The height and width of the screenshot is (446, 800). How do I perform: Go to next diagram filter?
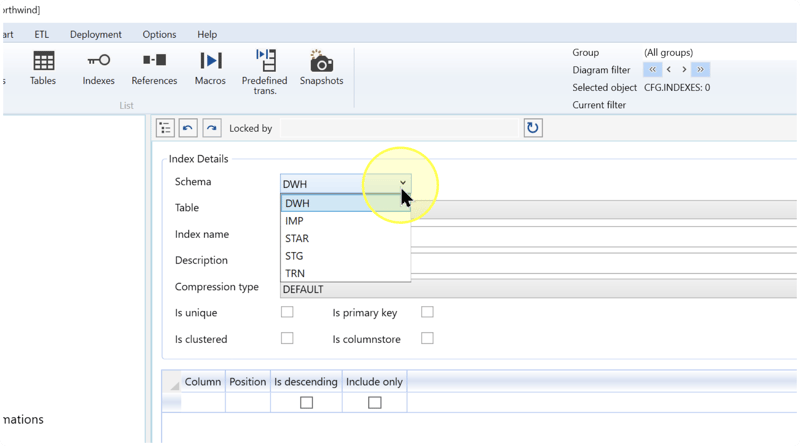click(684, 69)
